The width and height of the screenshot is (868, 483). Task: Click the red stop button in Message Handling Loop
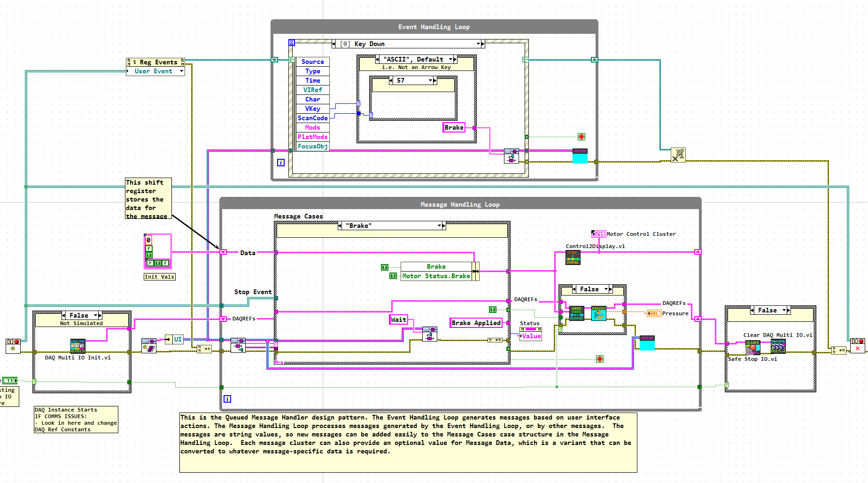tap(600, 358)
